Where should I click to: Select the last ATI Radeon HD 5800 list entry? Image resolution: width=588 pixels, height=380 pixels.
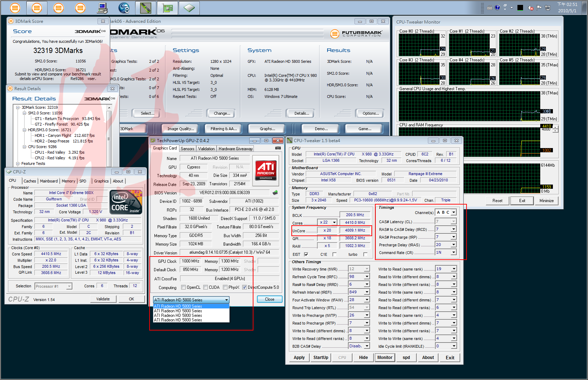point(191,320)
